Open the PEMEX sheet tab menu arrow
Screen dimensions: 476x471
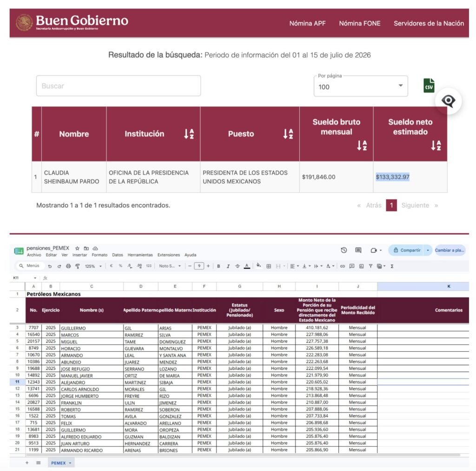(x=70, y=463)
